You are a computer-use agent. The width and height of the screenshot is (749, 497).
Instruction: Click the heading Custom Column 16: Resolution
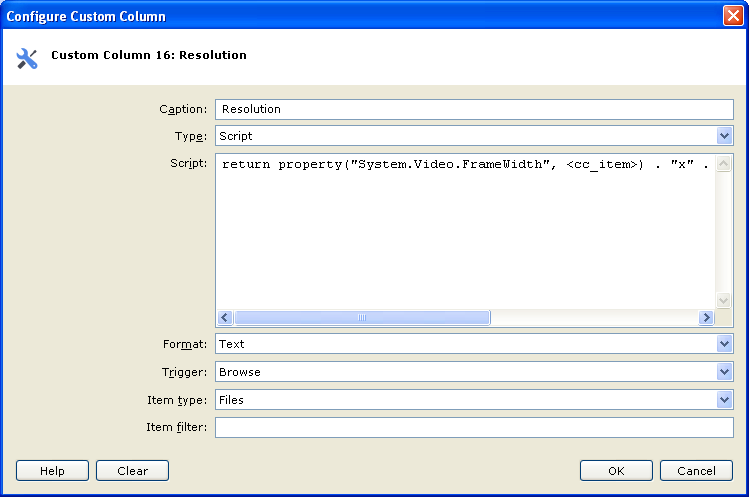coord(149,55)
